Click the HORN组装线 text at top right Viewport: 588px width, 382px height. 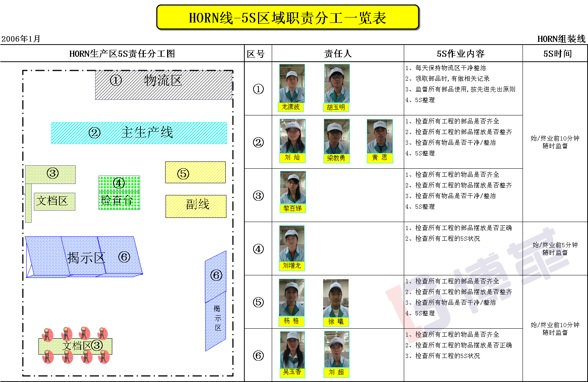coord(561,39)
